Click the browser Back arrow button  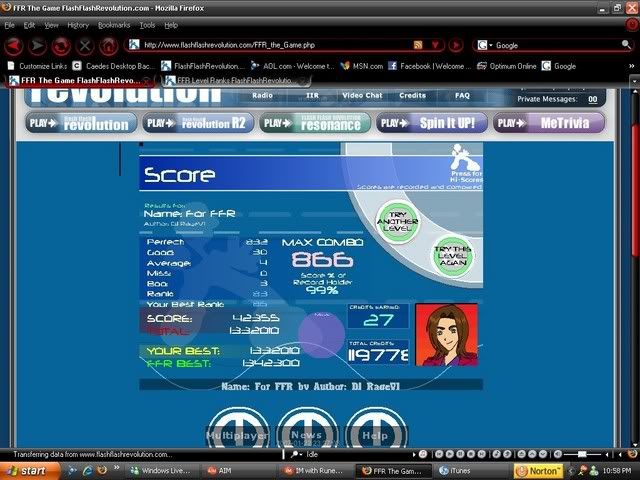(13, 45)
